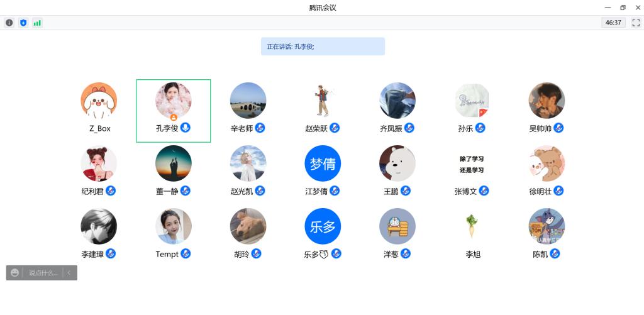The height and width of the screenshot is (315, 644).
Task: Type in the 说点什么 chat field
Action: click(x=43, y=273)
